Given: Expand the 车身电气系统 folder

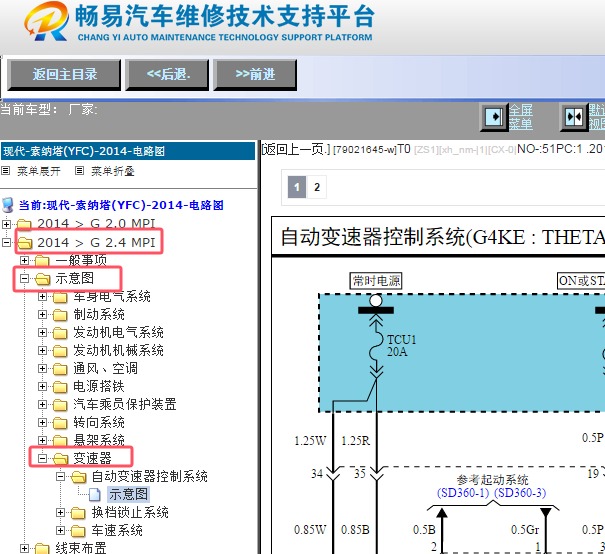Looking at the screenshot, I should [42, 296].
